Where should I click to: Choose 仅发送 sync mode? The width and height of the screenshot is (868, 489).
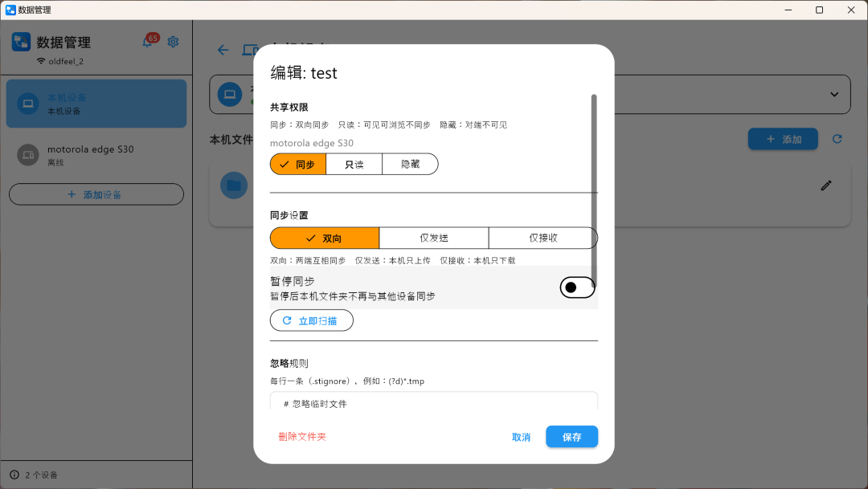pyautogui.click(x=434, y=238)
